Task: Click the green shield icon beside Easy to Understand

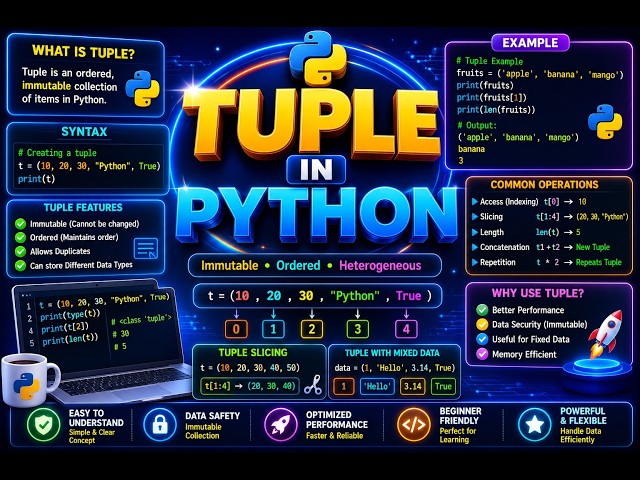Action: point(44,425)
